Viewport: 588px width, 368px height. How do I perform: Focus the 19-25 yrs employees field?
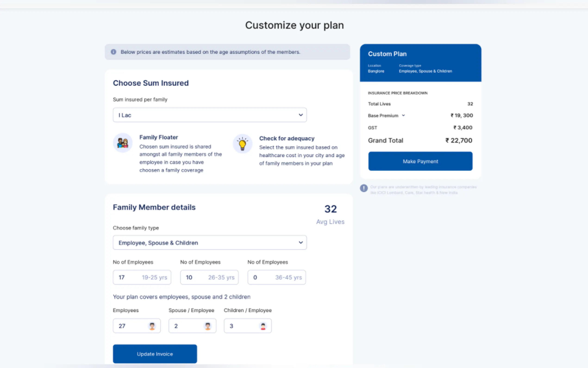coord(142,277)
